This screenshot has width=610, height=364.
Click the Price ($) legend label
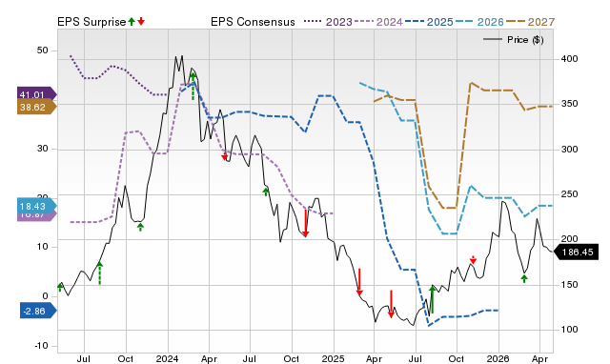click(525, 40)
